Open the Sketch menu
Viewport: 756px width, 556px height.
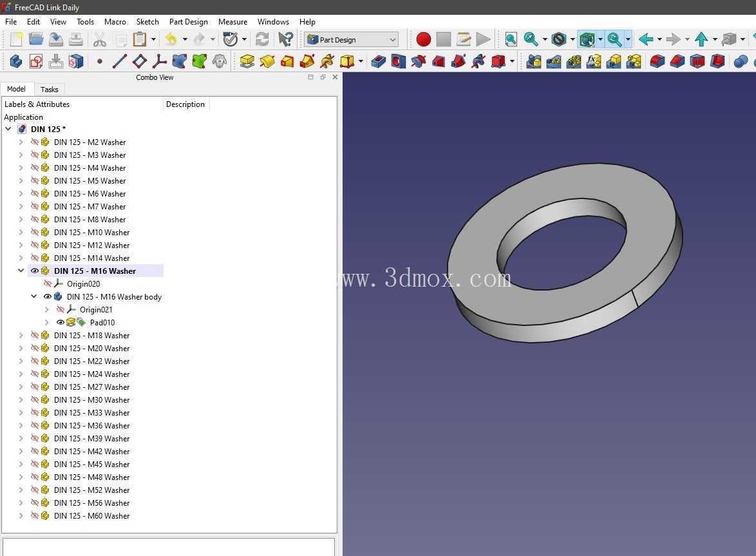tap(147, 22)
